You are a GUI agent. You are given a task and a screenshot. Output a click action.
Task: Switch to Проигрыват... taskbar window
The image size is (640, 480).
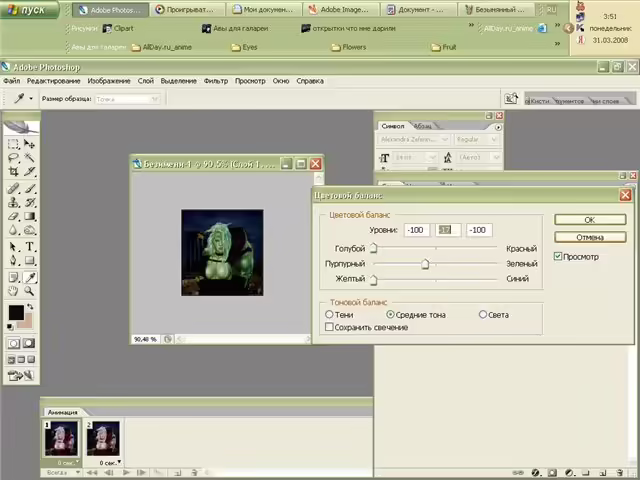click(x=189, y=9)
